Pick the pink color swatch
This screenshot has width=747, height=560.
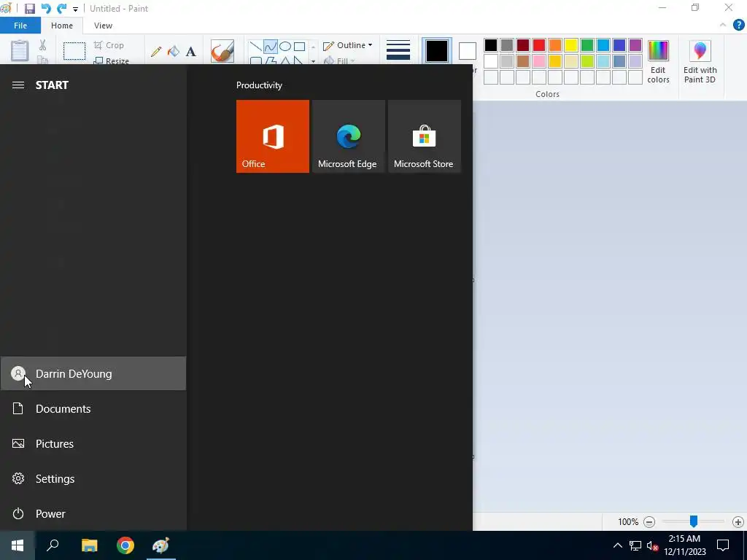click(539, 61)
